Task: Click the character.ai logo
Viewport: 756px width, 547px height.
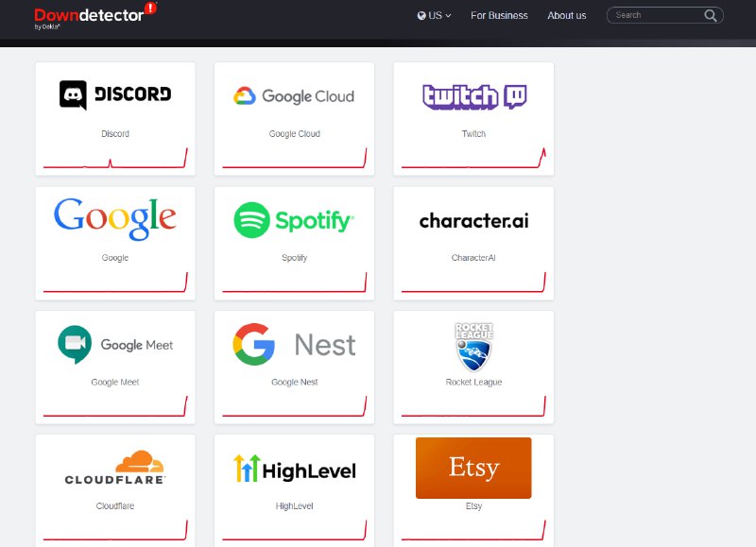Action: tap(474, 221)
